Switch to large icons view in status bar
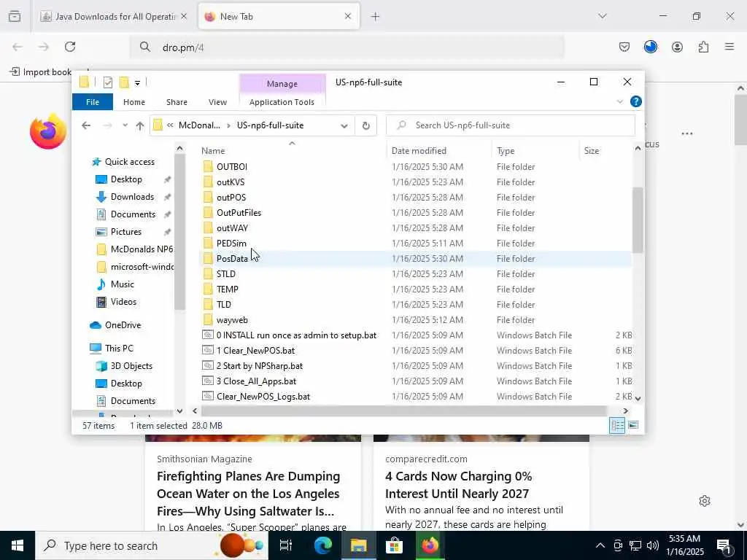Image resolution: width=747 pixels, height=560 pixels. click(x=633, y=425)
